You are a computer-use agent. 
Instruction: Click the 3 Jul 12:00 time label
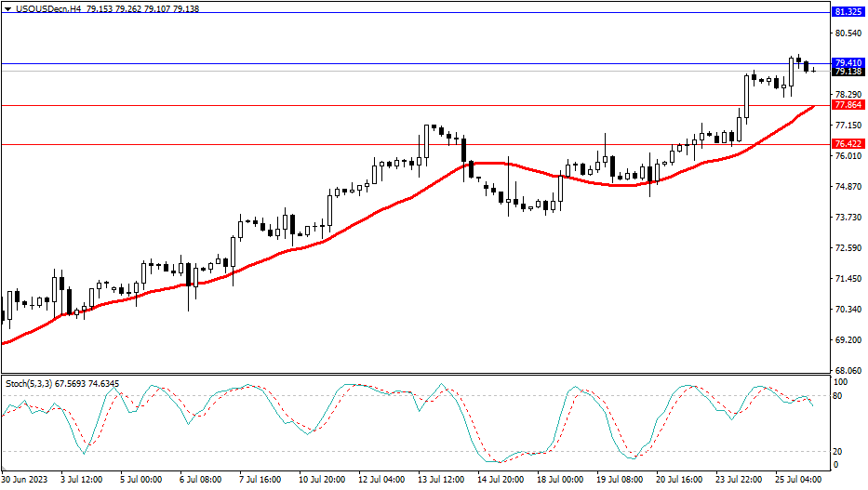tap(83, 480)
